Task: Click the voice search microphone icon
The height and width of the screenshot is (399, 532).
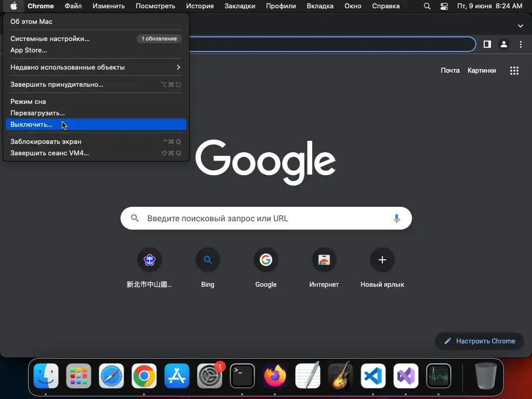Action: [396, 218]
